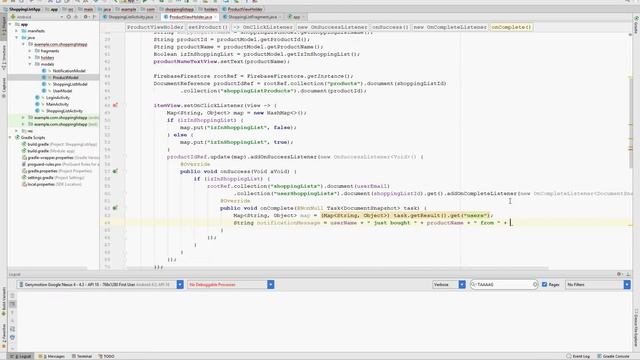Select setProduct() breadcrumb
Image resolution: width=640 pixels, height=360 pixels.
tap(207, 27)
